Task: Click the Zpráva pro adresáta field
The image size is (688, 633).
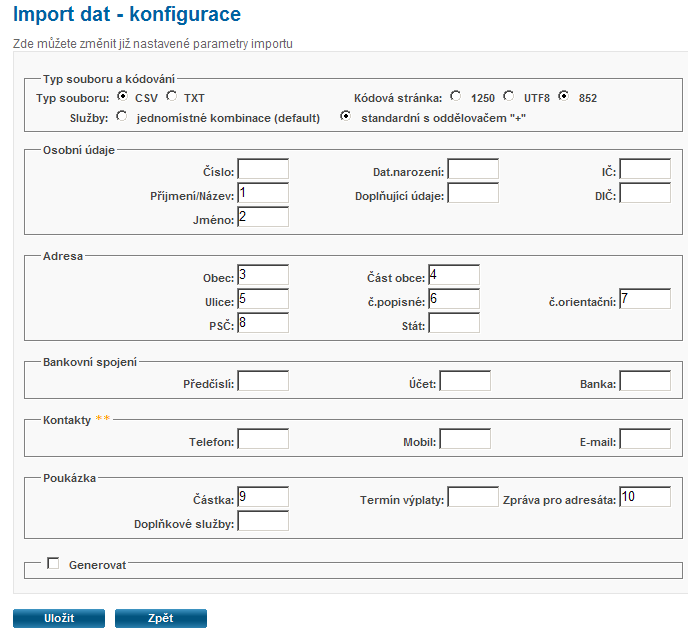Action: pos(645,497)
